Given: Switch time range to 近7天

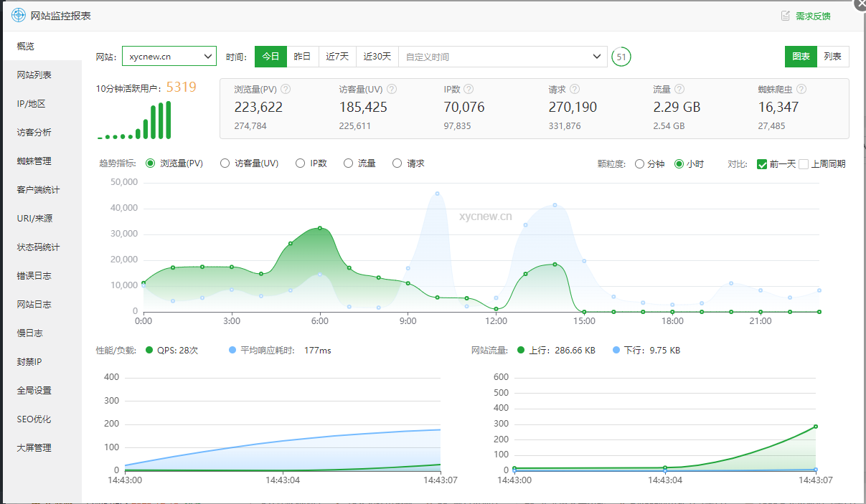Looking at the screenshot, I should pos(337,57).
